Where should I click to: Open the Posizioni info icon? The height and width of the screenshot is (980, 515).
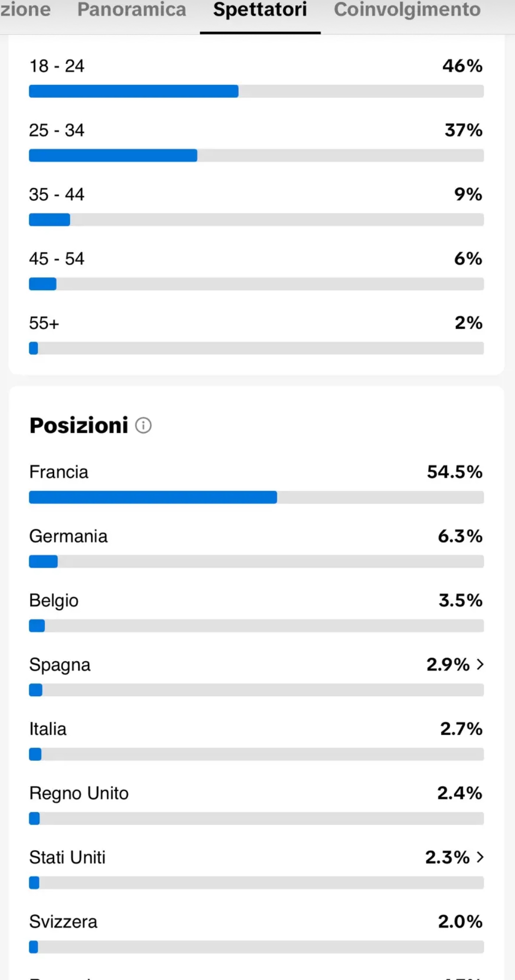tap(143, 426)
